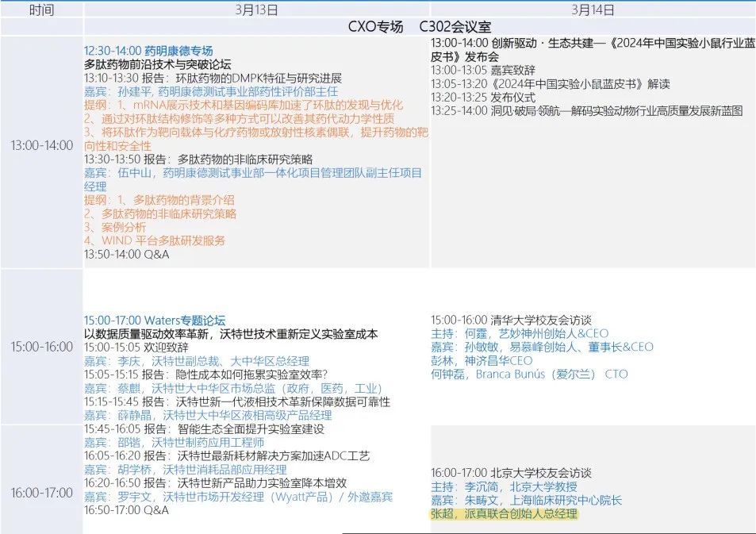Click the guest line mentioning '沃特世制药应用工程师'
Screen dimensions: 756x534
click(174, 442)
